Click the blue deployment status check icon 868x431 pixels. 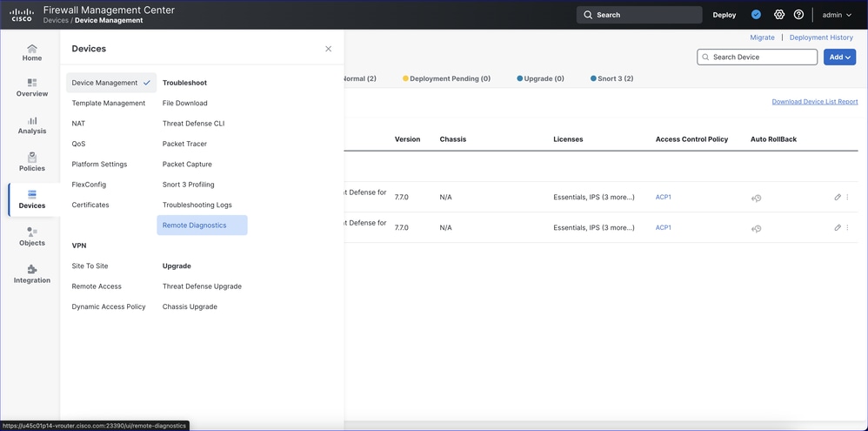click(x=756, y=15)
